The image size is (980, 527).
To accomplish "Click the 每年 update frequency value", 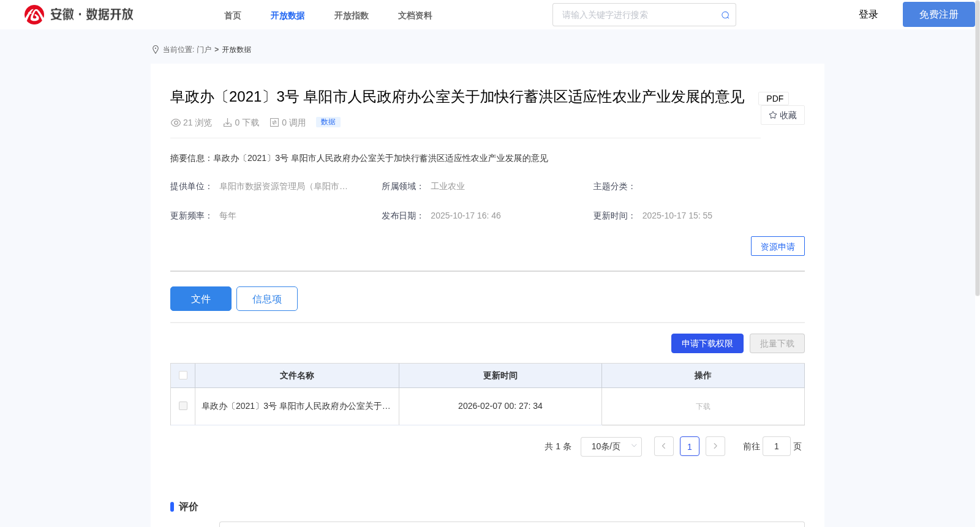I will pos(228,215).
